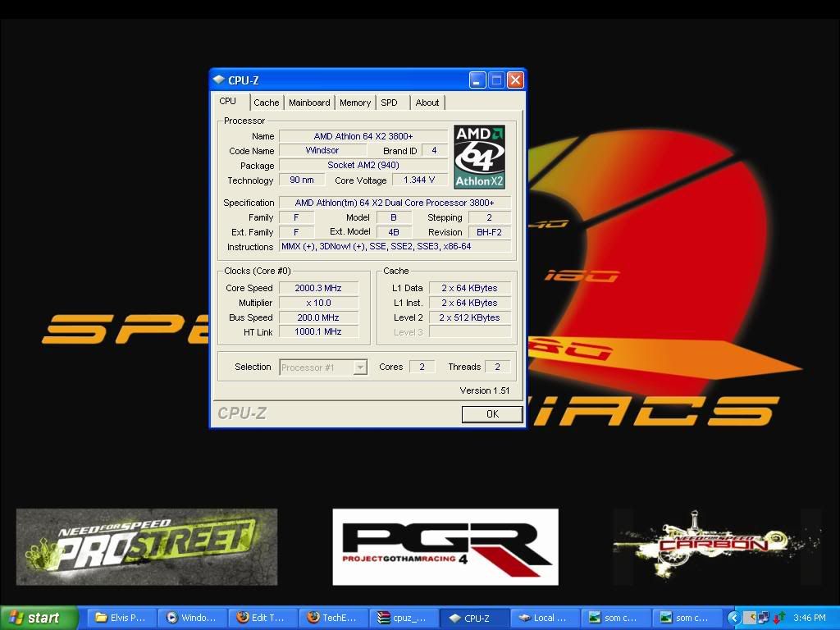Click the OK button in CPU-Z
Screen dimensions: 840x630
click(x=492, y=414)
